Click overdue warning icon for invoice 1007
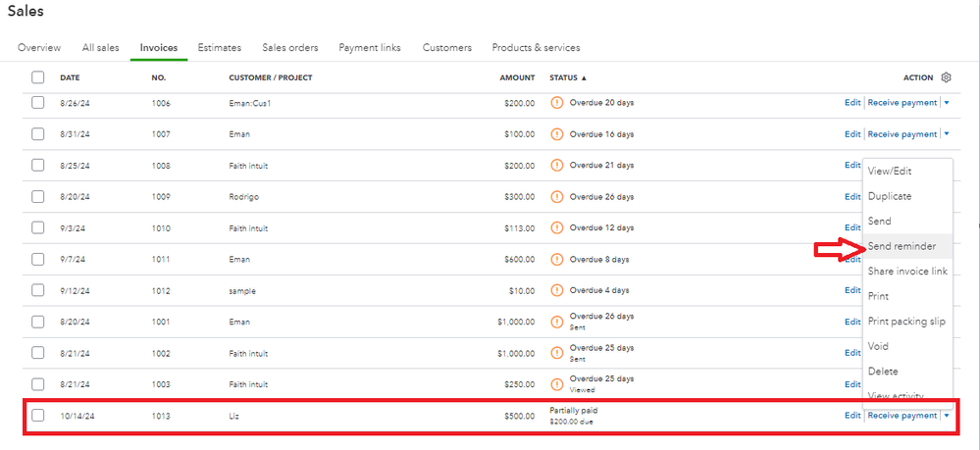 pos(557,133)
